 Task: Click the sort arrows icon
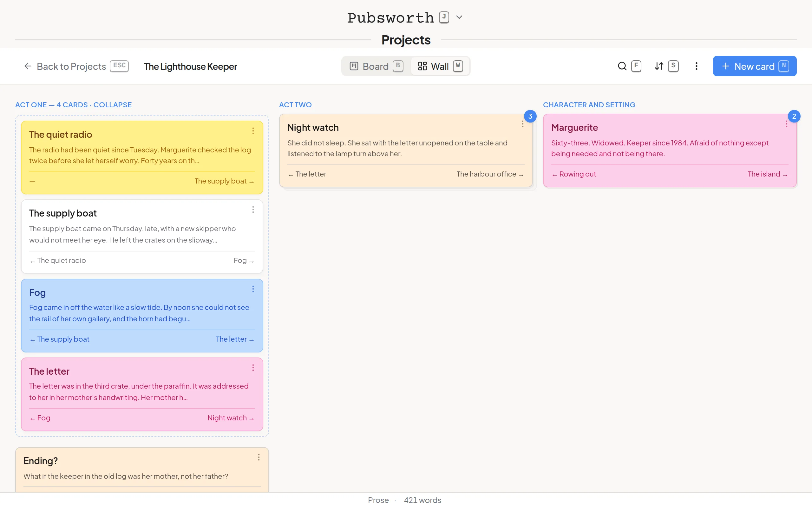pos(659,66)
